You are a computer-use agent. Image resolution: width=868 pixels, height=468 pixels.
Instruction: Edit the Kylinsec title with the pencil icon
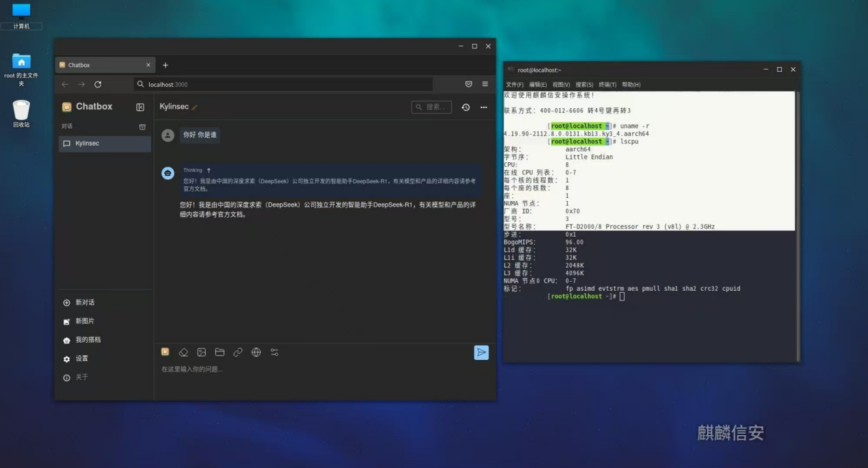tap(195, 107)
